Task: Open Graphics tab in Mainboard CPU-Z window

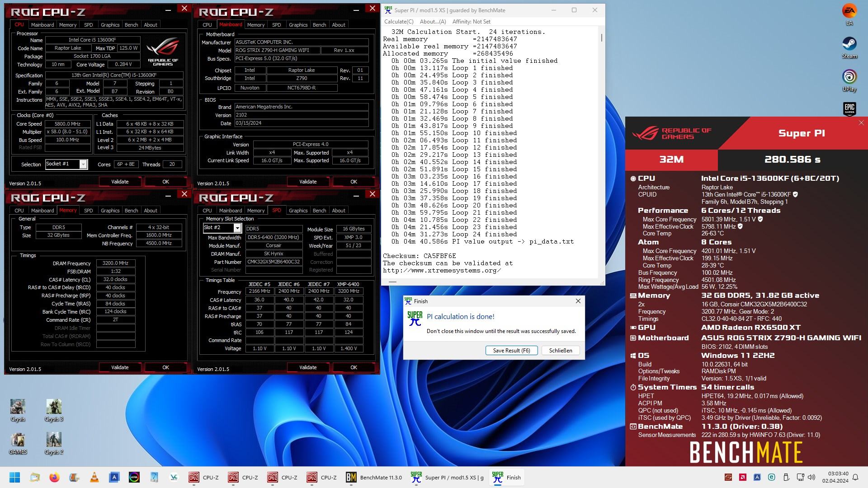Action: click(x=298, y=25)
